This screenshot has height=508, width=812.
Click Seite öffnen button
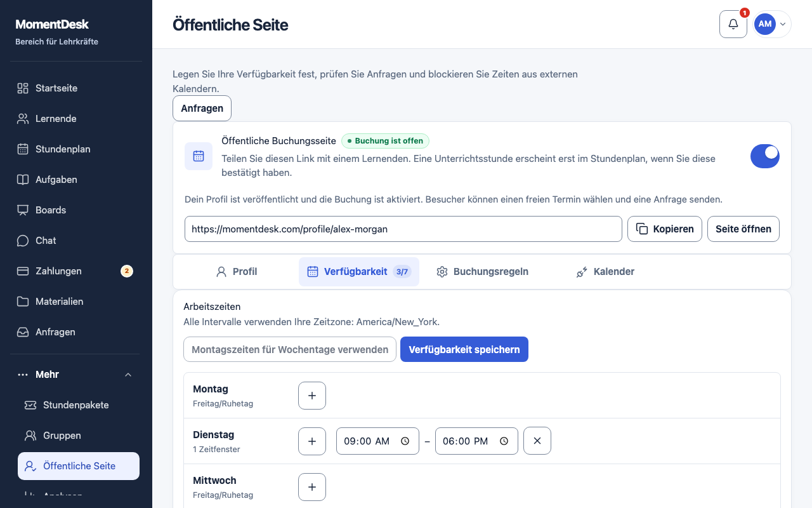743,229
